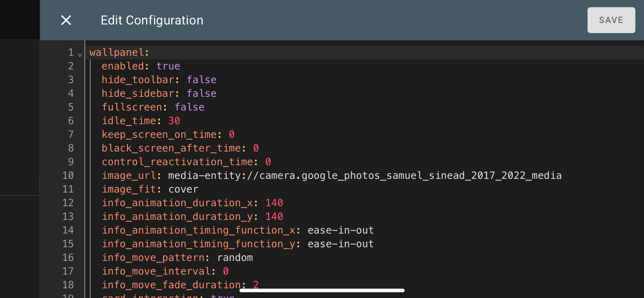This screenshot has height=298, width=644.
Task: Click the false value of hide_sidebar
Action: [201, 94]
